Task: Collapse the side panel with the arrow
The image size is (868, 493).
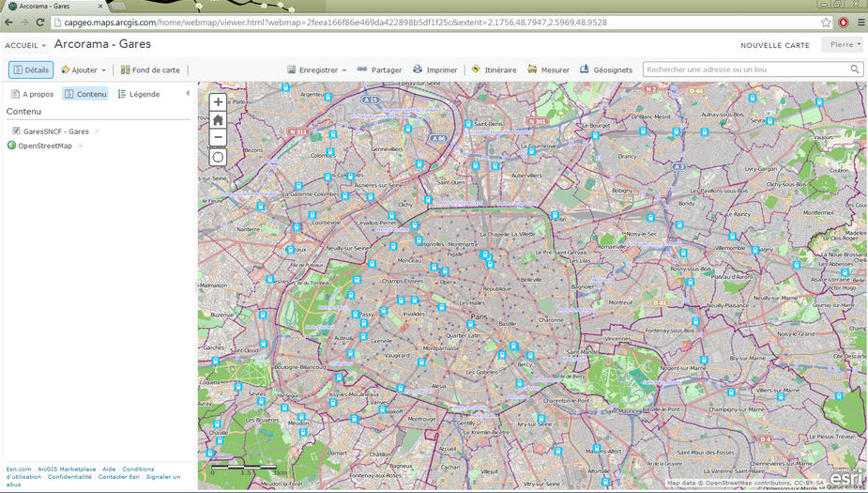Action: click(187, 93)
